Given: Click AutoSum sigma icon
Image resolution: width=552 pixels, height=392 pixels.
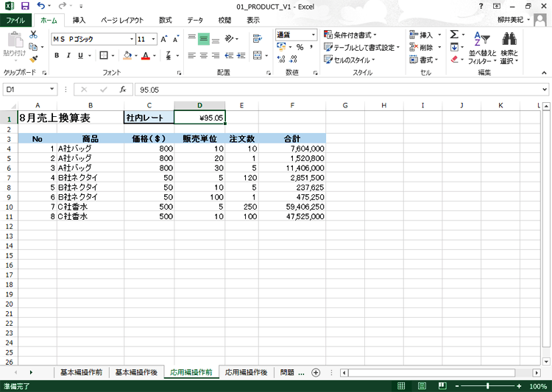Looking at the screenshot, I should pyautogui.click(x=454, y=35).
